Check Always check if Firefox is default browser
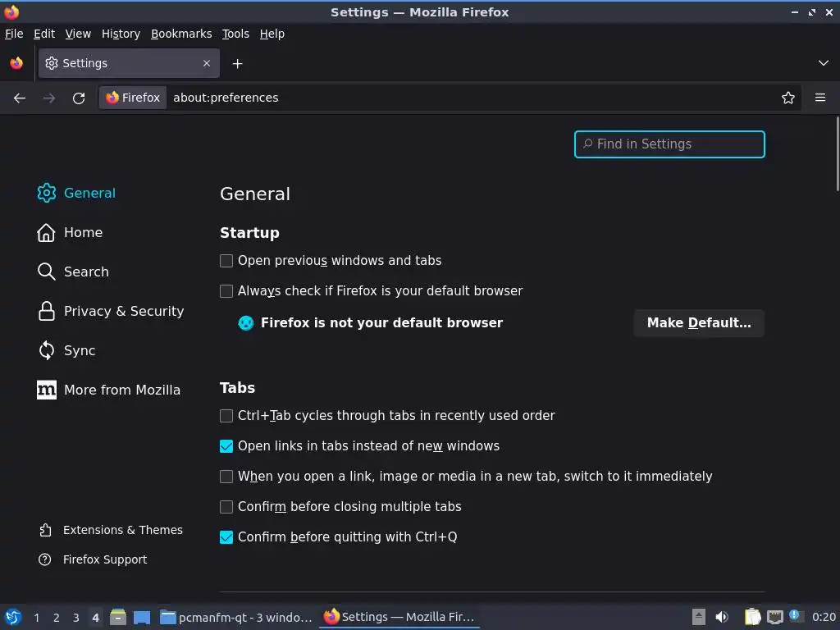 (x=226, y=291)
